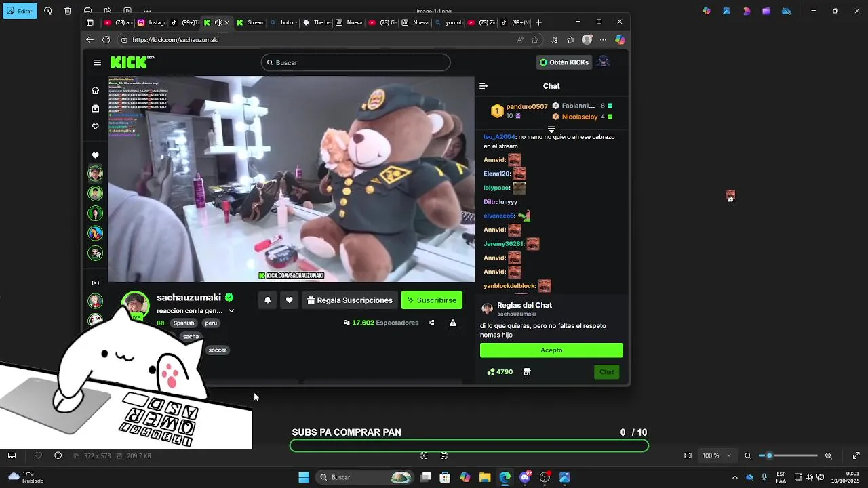Click the pictured stream share icon
The width and height of the screenshot is (868, 488).
coord(431,323)
